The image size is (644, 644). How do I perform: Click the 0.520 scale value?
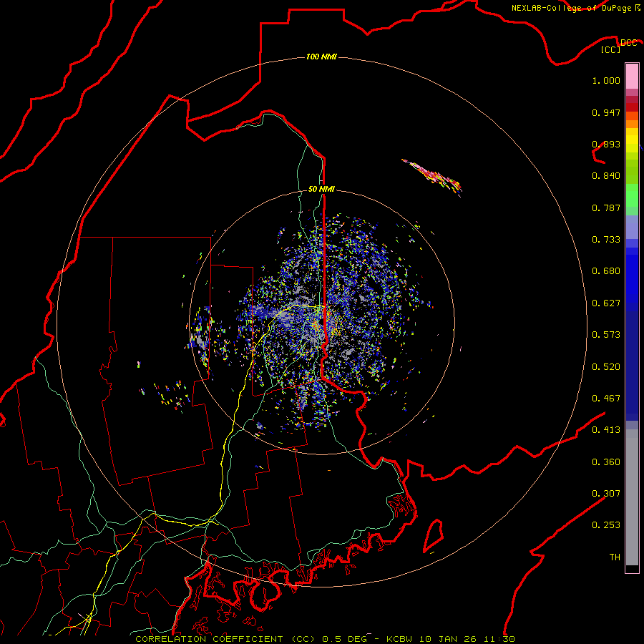click(606, 367)
